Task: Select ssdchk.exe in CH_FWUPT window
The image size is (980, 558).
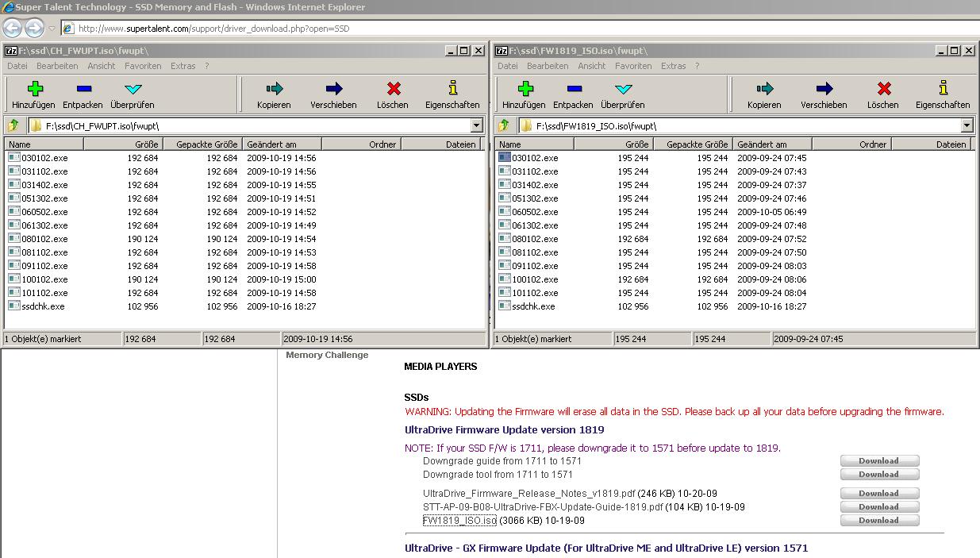Action: click(x=44, y=306)
